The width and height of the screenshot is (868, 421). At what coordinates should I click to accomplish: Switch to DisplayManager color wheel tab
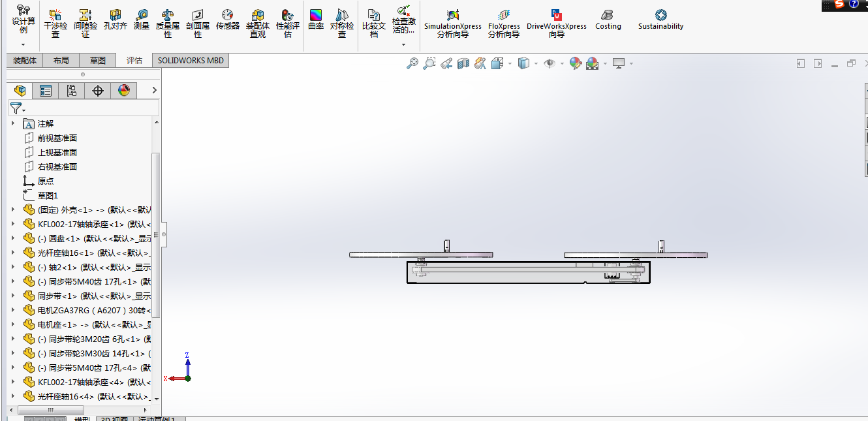[x=124, y=91]
